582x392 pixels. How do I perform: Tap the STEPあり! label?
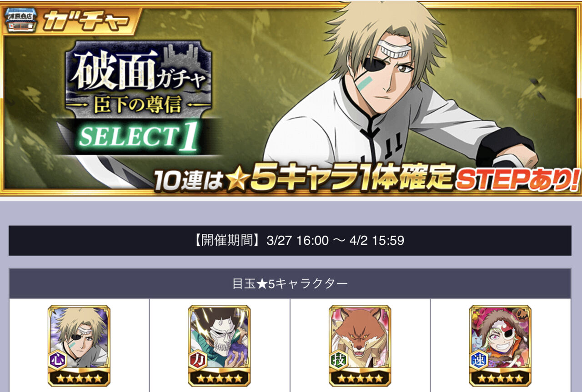point(517,180)
